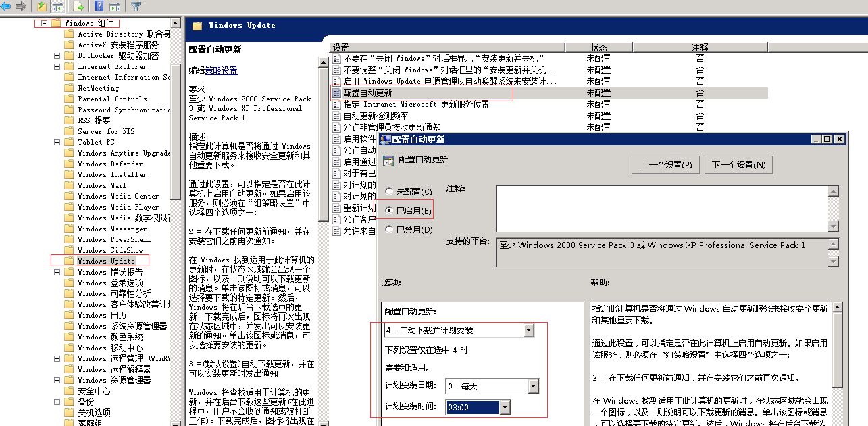
Task: Click 支持的平台 box scroll down arrow
Action: 834,261
